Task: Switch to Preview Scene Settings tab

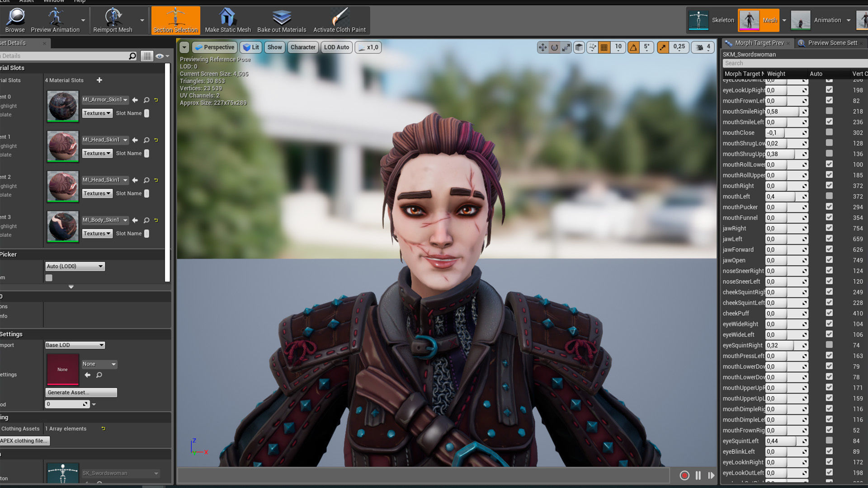Action: 832,43
